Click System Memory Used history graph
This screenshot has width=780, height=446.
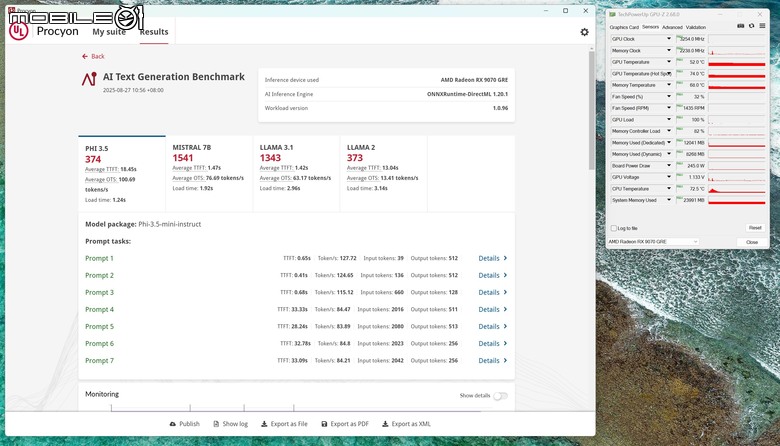pyautogui.click(x=737, y=200)
